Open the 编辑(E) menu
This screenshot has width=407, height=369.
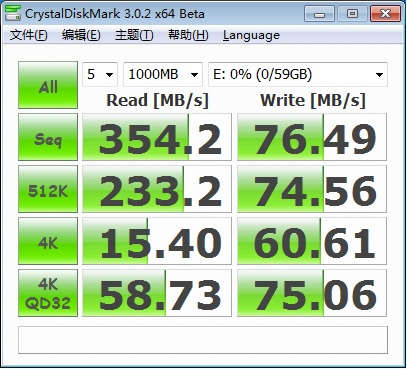(81, 35)
